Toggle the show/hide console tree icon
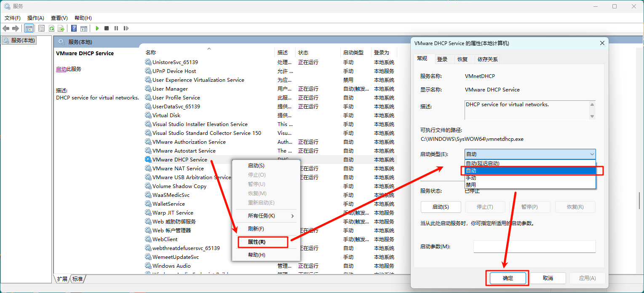 pyautogui.click(x=29, y=28)
